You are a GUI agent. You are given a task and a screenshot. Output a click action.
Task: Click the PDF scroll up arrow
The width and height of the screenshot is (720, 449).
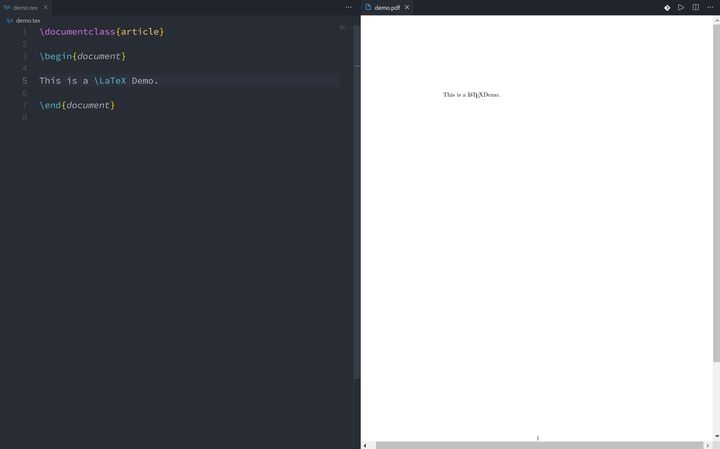click(x=716, y=20)
